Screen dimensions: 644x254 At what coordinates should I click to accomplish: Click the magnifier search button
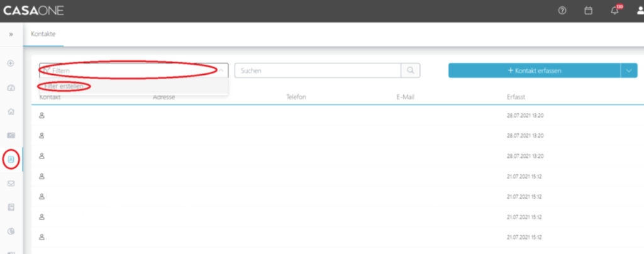point(411,70)
